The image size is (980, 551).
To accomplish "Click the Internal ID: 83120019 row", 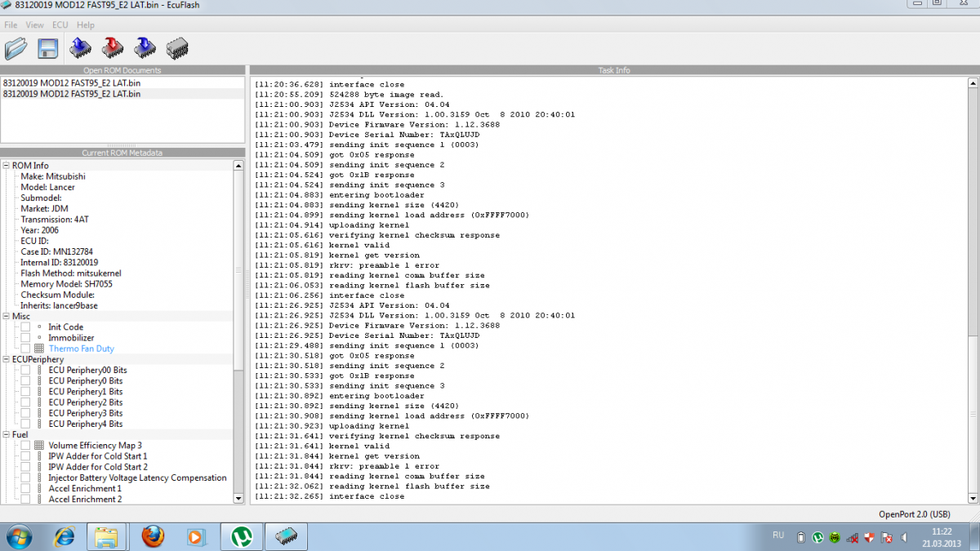I will tap(59, 262).
